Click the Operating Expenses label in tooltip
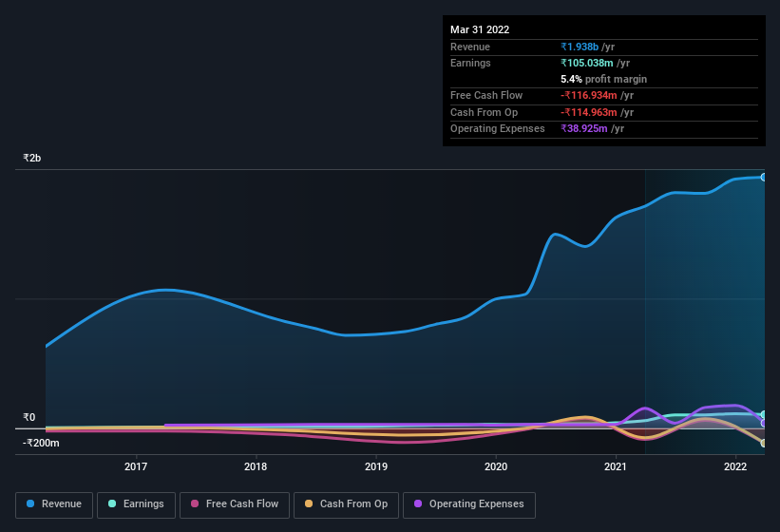Viewport: 780px width, 532px height. pyautogui.click(x=498, y=129)
